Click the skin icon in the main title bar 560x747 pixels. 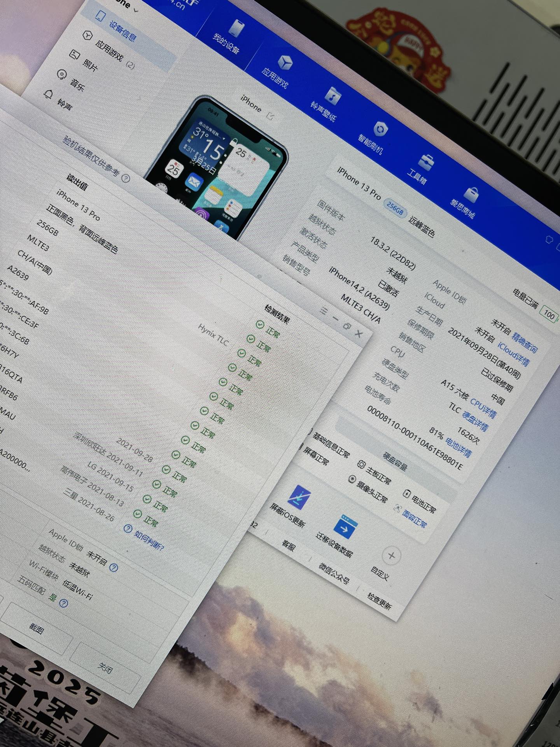(549, 239)
